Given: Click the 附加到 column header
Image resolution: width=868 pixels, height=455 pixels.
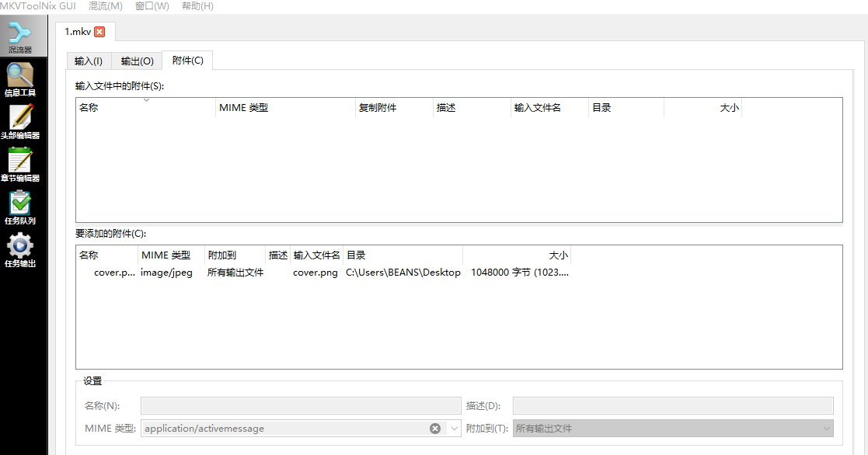Looking at the screenshot, I should coord(235,255).
